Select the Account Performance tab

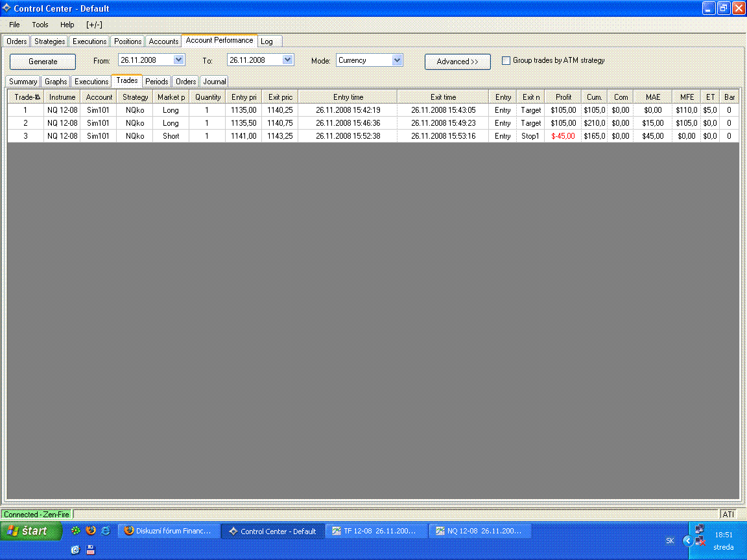[x=220, y=40]
